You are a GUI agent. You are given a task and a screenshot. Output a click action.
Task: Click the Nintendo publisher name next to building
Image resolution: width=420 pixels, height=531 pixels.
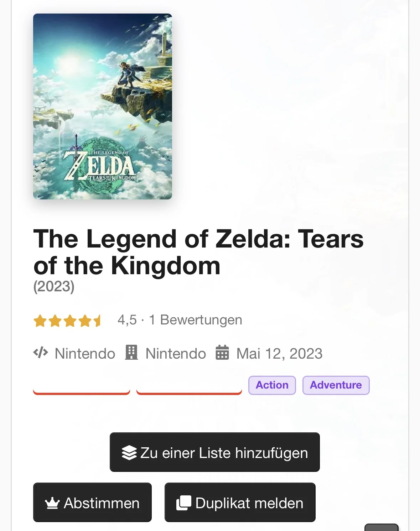(x=176, y=354)
